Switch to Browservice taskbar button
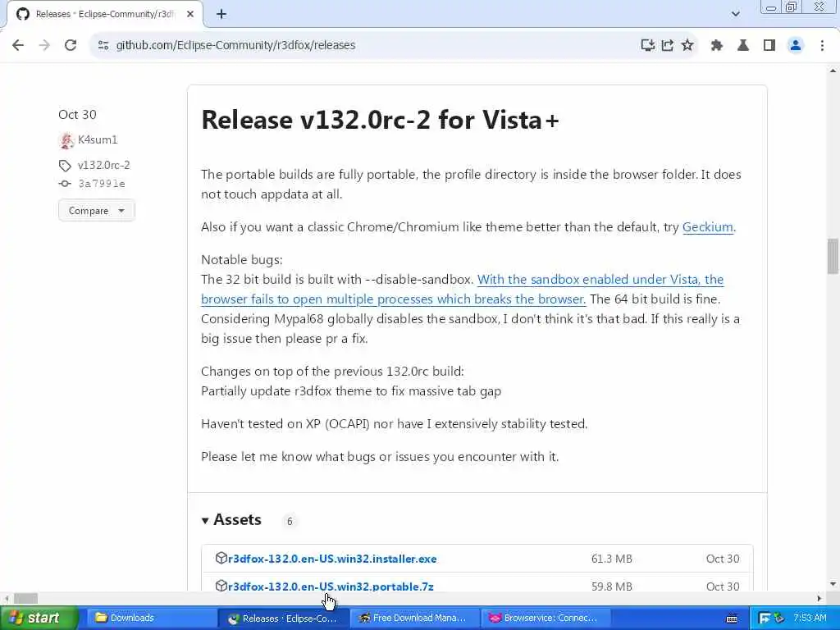 point(546,619)
